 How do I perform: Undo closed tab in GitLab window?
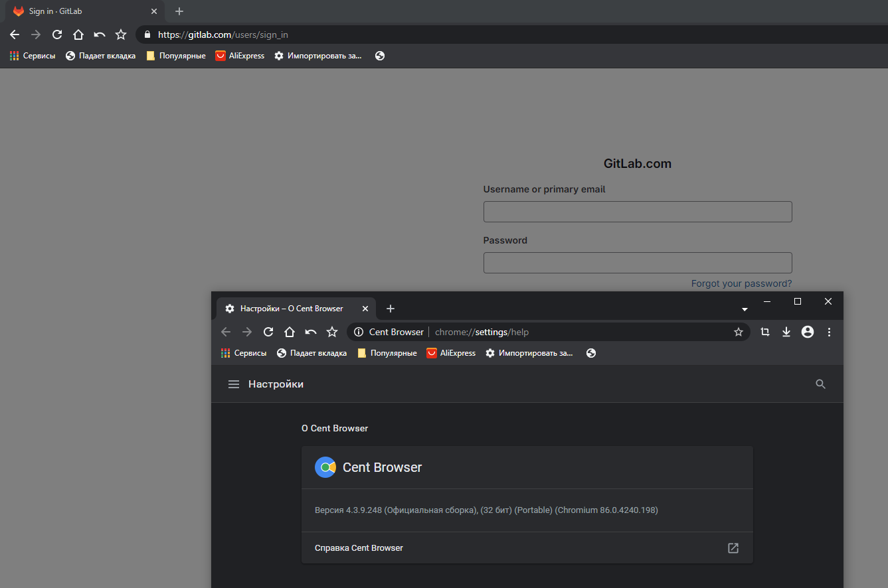pyautogui.click(x=100, y=35)
